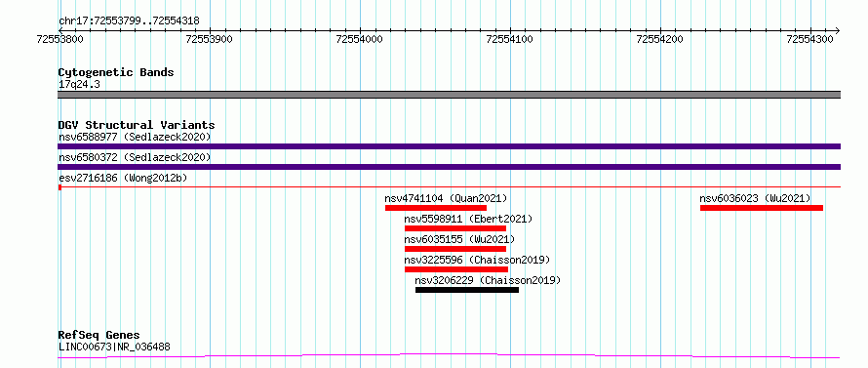Select the red nsv6036023 variant bar
The height and width of the screenshot is (368, 868).
pos(762,208)
